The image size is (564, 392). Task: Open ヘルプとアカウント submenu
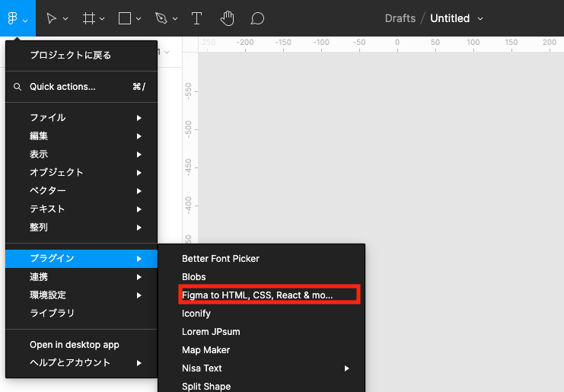(81, 363)
